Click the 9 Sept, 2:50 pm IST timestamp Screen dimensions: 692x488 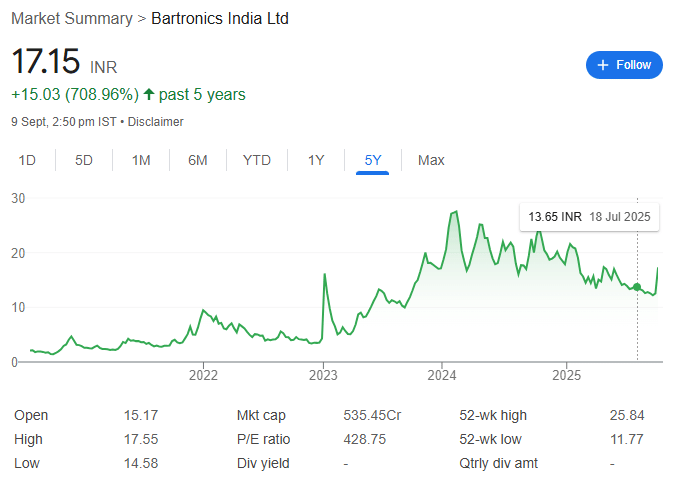click(64, 122)
